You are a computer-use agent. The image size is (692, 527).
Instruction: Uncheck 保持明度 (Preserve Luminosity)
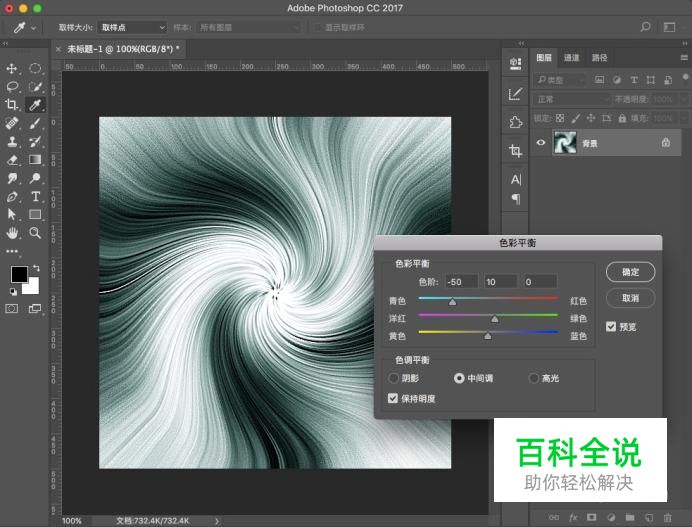click(x=393, y=398)
